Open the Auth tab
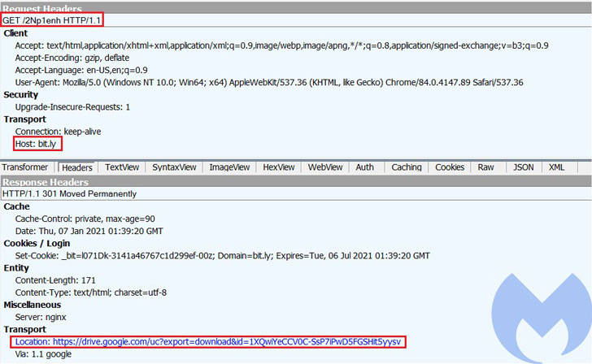This screenshot has width=592, height=364. tap(364, 167)
